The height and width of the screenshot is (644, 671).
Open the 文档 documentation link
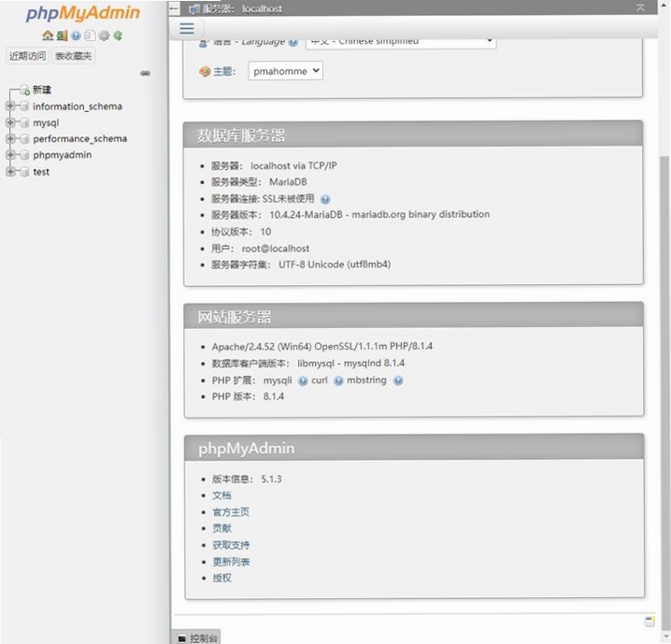point(221,495)
